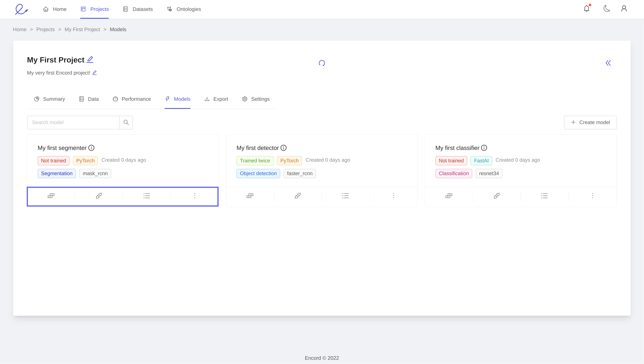
Task: Focus the Search model input field
Action: 73,122
